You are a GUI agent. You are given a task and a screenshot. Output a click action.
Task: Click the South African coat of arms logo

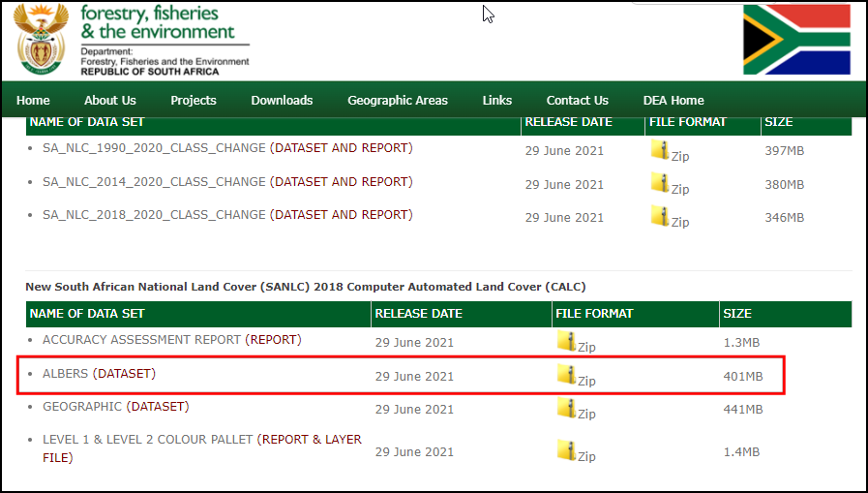[43, 38]
